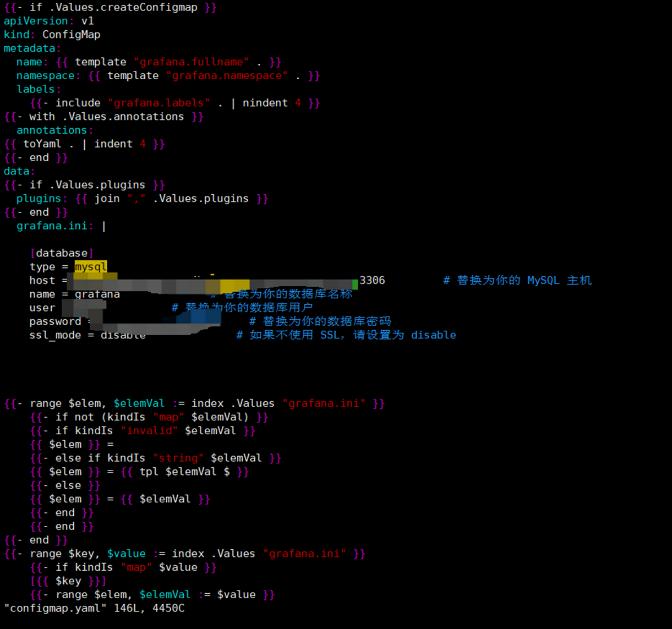This screenshot has width=672, height=629.
Task: Click the "range $elem, $elemVal" unindented line
Action: tap(195, 403)
